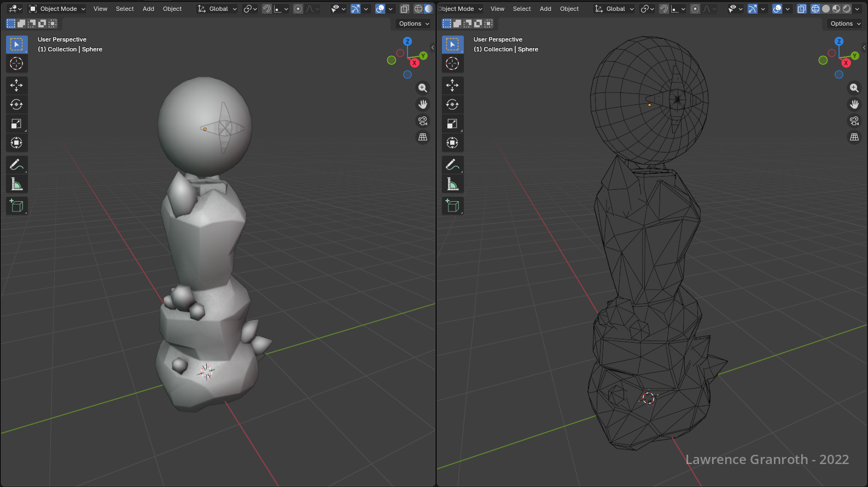Toggle the snapping magnet in left viewport header
The image size is (868, 487).
coord(267,9)
